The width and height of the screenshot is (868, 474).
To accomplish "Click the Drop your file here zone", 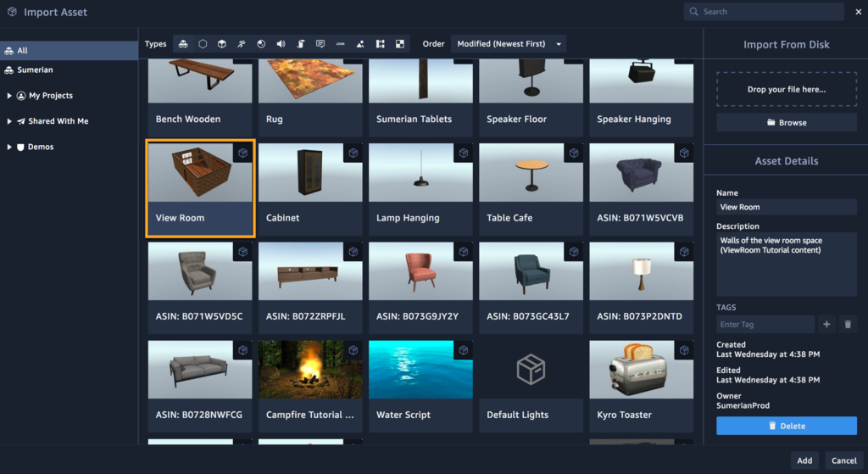I will coord(786,89).
